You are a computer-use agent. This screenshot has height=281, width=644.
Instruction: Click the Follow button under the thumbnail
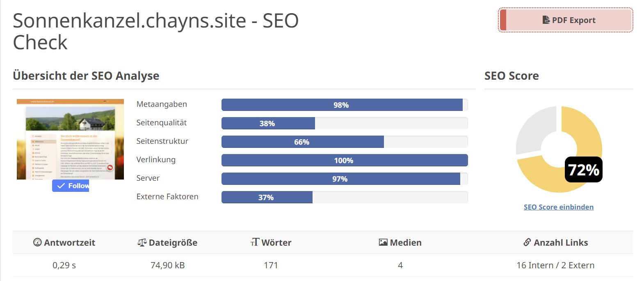71,186
